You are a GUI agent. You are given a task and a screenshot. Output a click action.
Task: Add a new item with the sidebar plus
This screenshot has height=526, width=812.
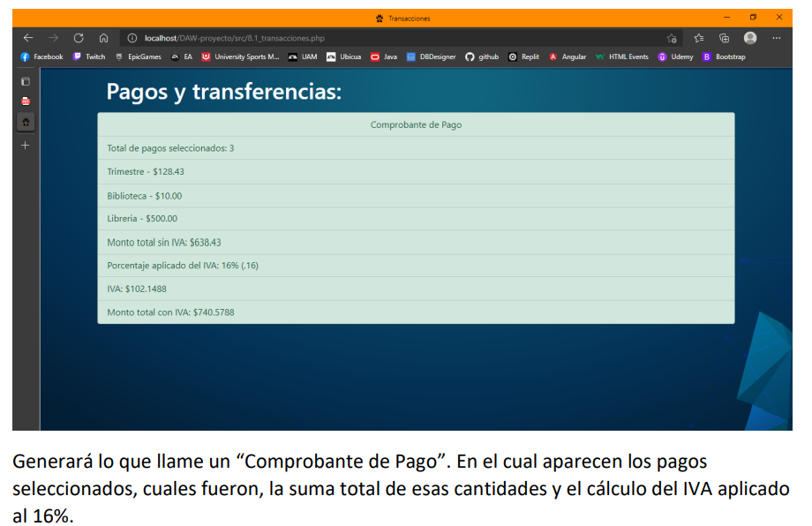(25, 145)
